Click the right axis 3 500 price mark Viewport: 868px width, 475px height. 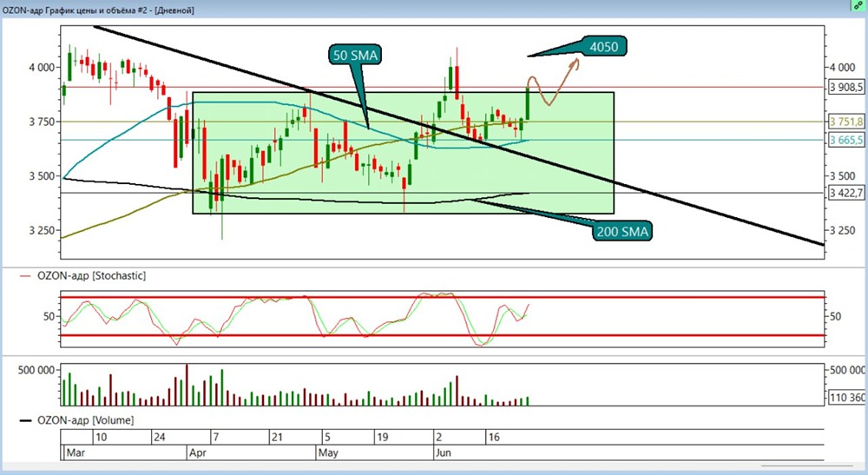(842, 176)
